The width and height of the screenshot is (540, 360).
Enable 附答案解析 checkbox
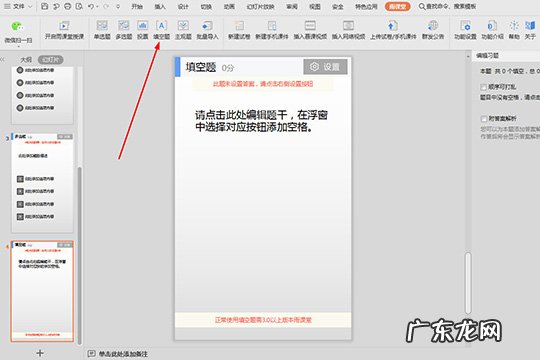(484, 119)
